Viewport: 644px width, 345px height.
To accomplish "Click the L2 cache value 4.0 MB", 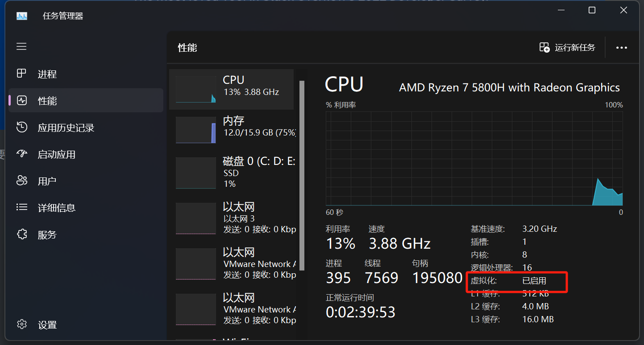I will pyautogui.click(x=536, y=307).
